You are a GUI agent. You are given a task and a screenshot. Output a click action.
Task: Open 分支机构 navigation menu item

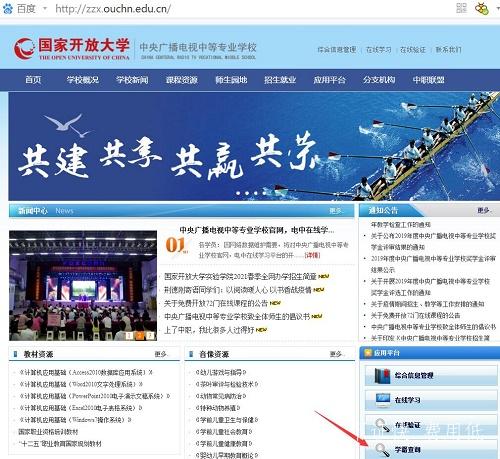coord(379,80)
